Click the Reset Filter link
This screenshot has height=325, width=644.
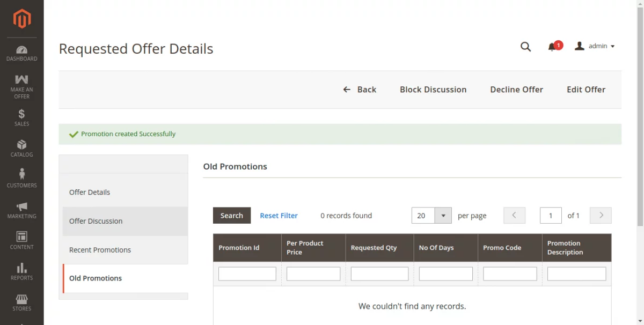(x=279, y=216)
